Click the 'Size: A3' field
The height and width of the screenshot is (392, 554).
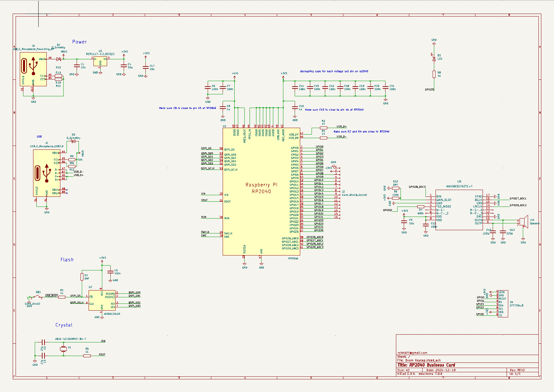click(x=403, y=370)
